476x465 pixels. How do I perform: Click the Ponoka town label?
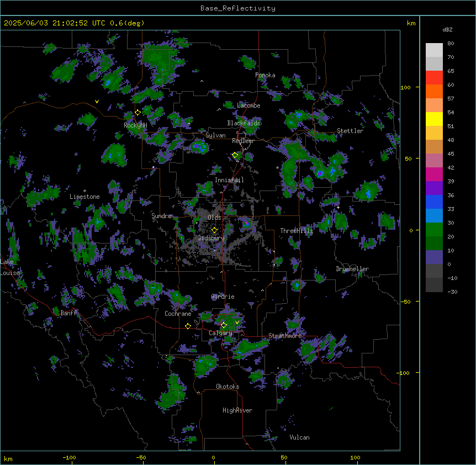(x=265, y=75)
